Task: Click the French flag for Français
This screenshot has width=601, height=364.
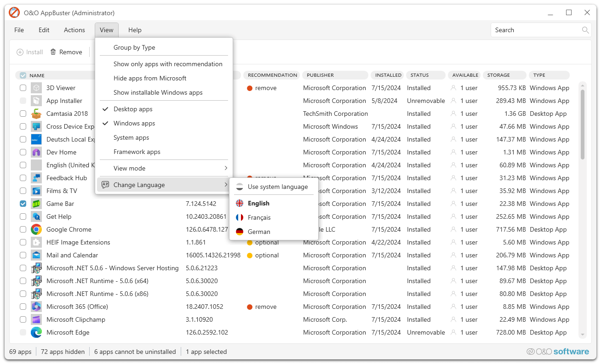Action: [240, 217]
